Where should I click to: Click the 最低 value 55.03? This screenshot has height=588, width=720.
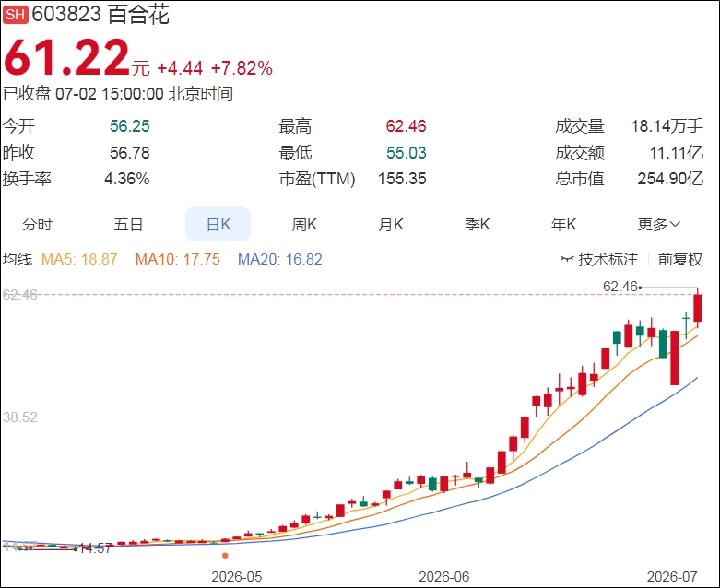(406, 153)
